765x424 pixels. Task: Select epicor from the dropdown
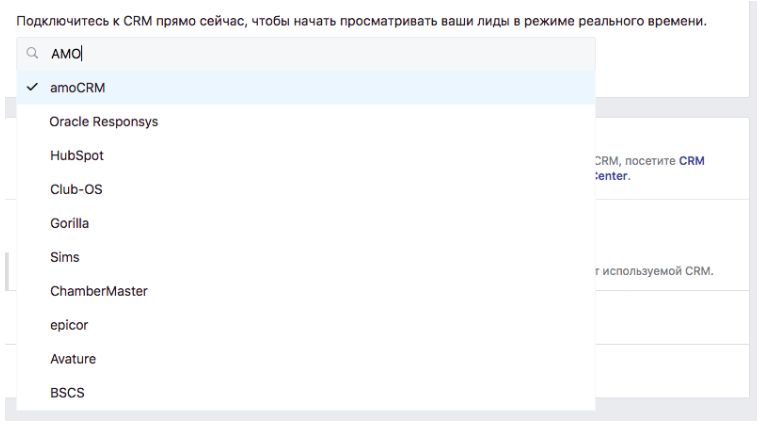pyautogui.click(x=306, y=325)
